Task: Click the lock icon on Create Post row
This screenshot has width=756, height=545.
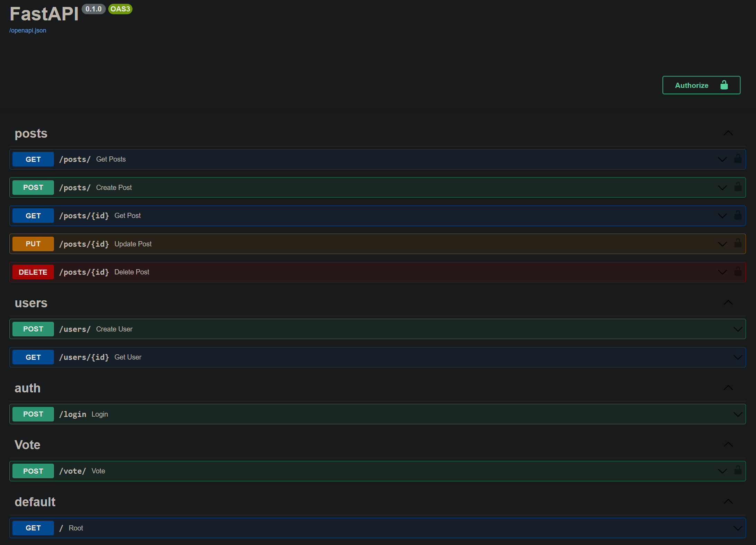Action: [738, 187]
